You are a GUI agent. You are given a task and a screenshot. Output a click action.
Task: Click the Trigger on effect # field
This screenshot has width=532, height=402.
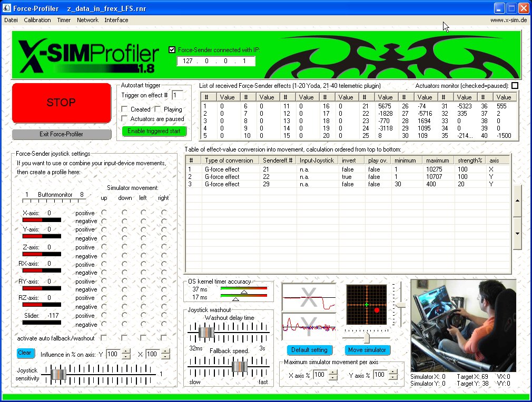click(x=178, y=95)
